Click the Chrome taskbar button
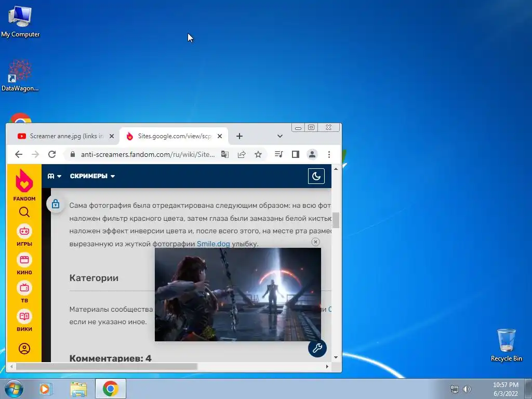532x399 pixels. pyautogui.click(x=111, y=389)
